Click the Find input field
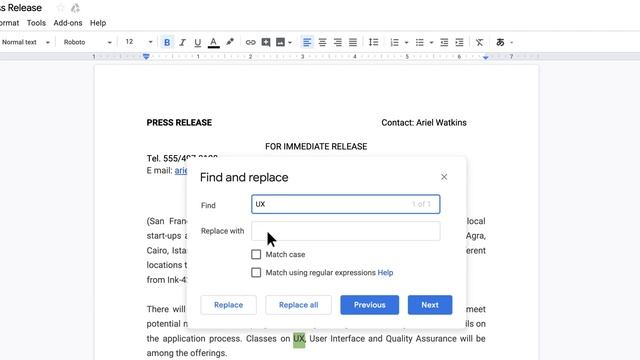Image resolution: width=640 pixels, height=360 pixels. pyautogui.click(x=345, y=204)
